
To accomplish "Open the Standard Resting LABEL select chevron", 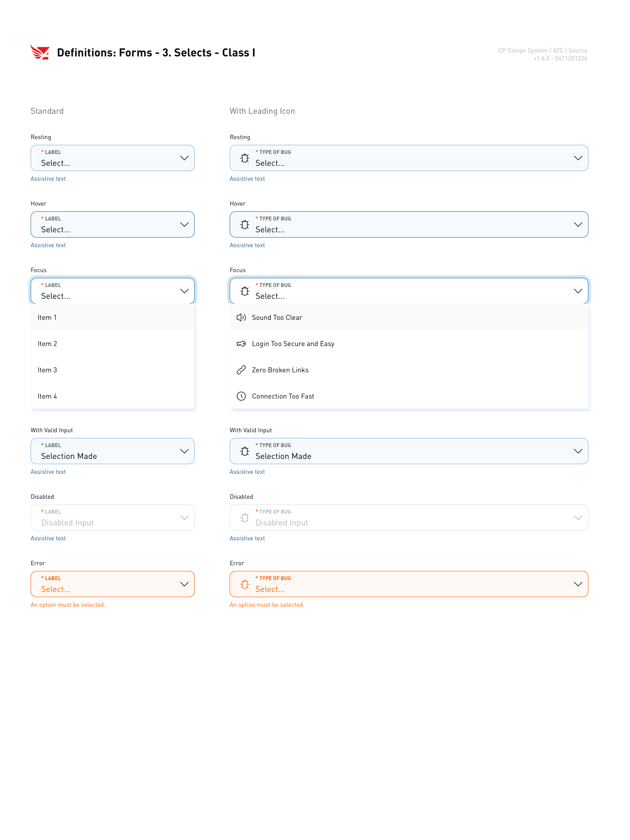I will (185, 158).
